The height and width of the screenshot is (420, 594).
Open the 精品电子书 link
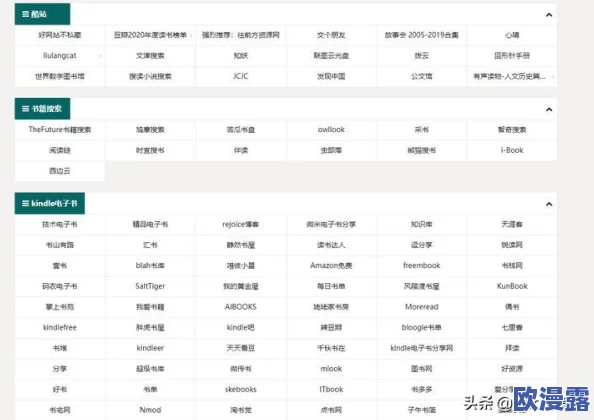(x=150, y=224)
